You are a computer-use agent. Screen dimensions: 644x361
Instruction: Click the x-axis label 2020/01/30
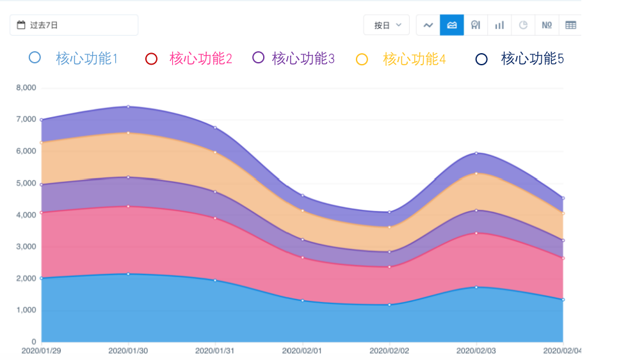click(128, 351)
